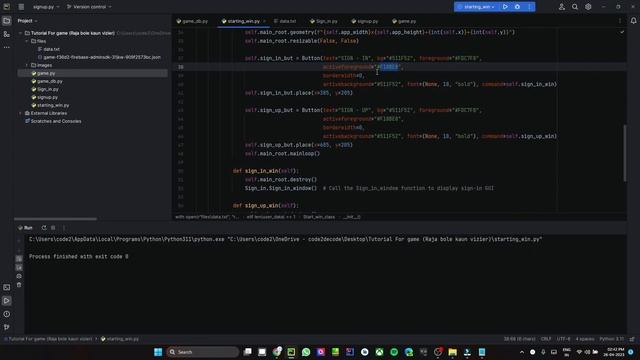Click the editor vertical scrollbar

(624, 153)
